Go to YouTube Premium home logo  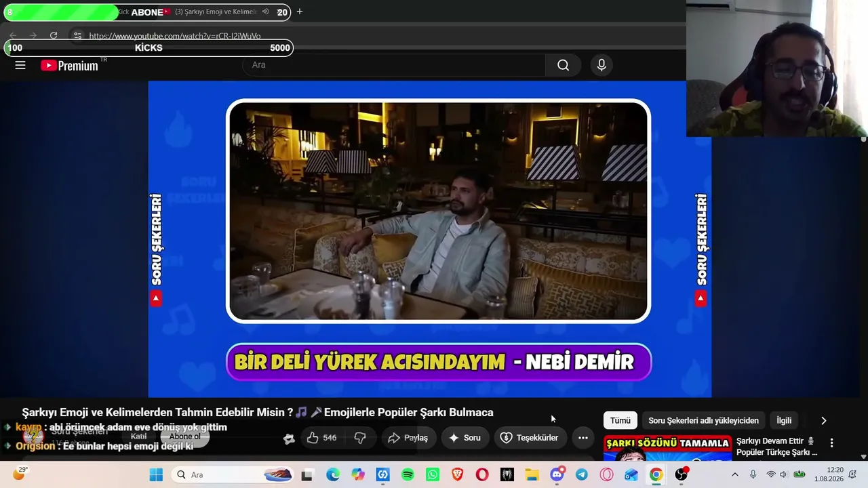[x=70, y=66]
